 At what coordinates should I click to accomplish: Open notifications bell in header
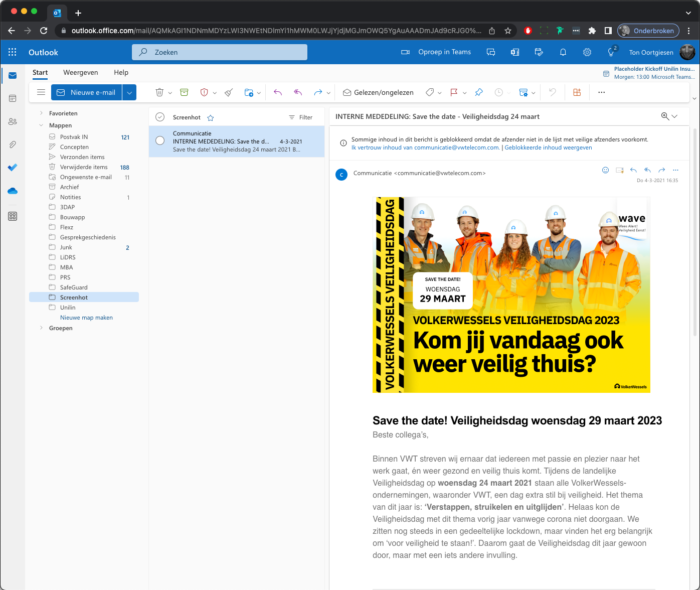(563, 52)
